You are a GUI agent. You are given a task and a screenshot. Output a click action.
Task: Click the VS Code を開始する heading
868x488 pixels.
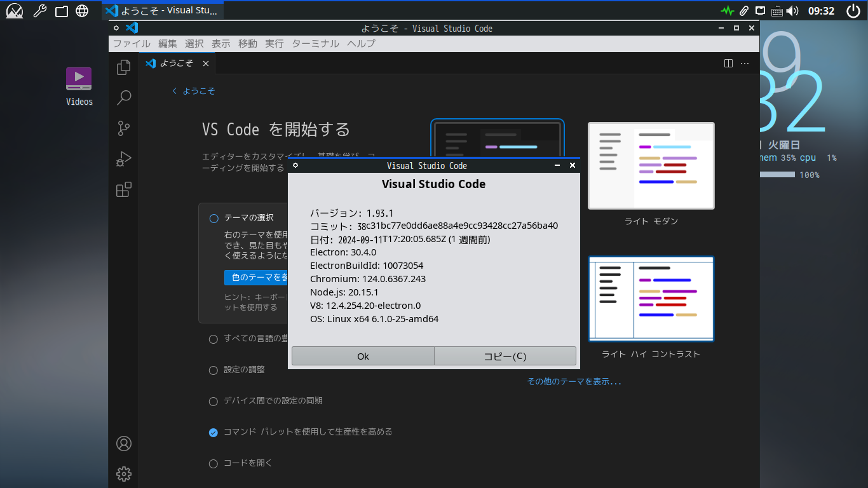pos(276,130)
